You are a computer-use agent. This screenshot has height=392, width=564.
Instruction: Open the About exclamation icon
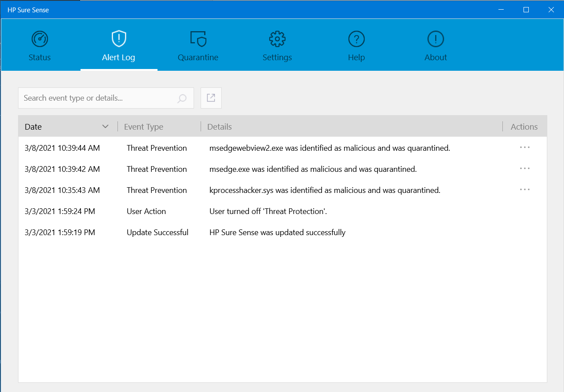point(436,39)
